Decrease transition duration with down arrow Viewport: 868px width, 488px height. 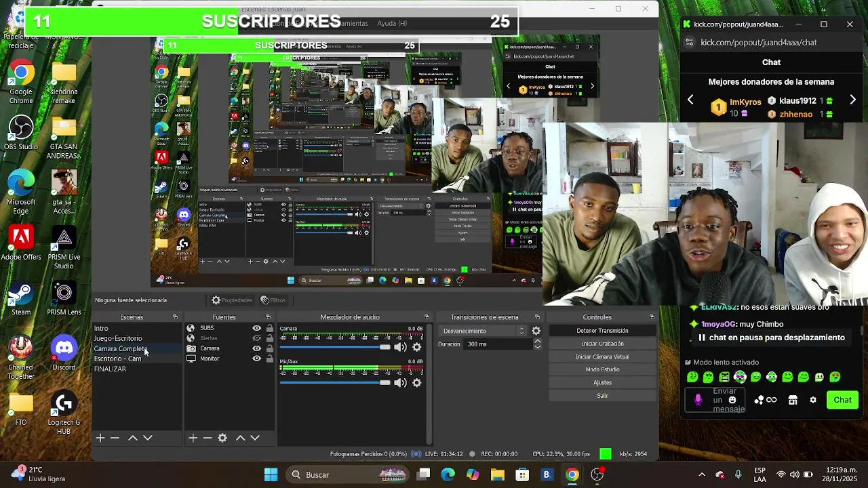coord(537,346)
